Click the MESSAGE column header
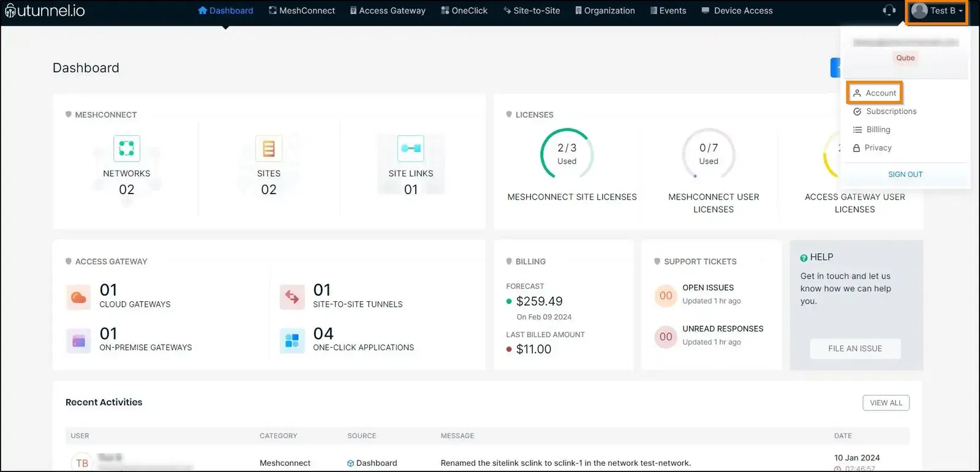The width and height of the screenshot is (980, 472). (458, 436)
